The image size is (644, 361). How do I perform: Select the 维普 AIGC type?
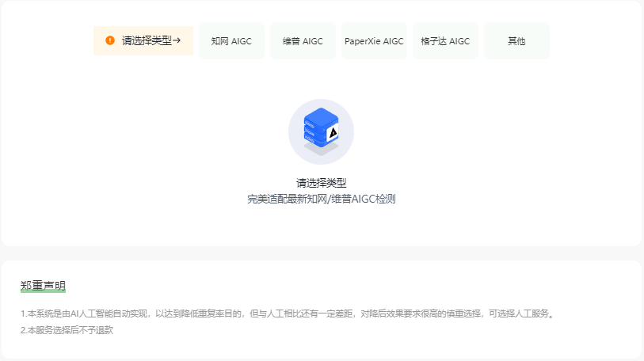(x=303, y=41)
